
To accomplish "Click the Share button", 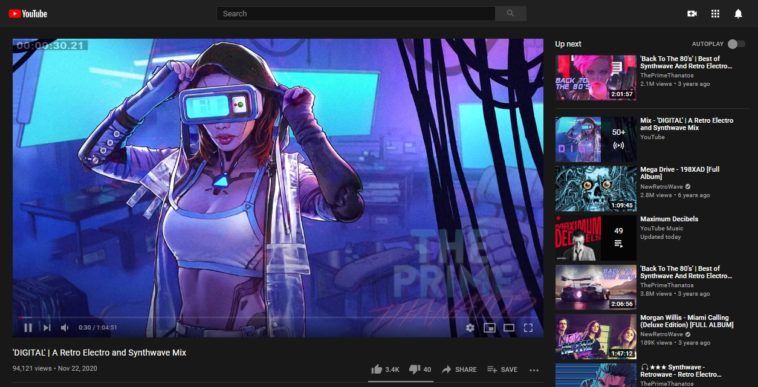I will (459, 370).
